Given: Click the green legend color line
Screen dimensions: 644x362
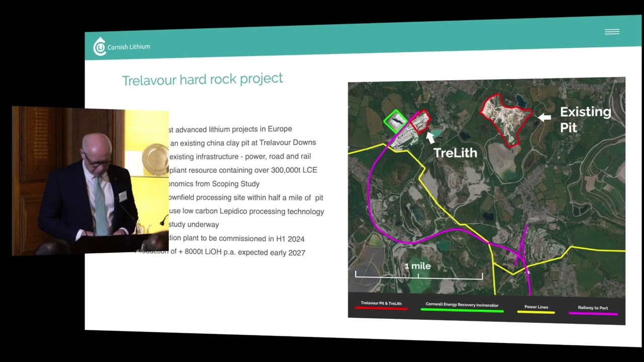Looking at the screenshot, I should (462, 311).
